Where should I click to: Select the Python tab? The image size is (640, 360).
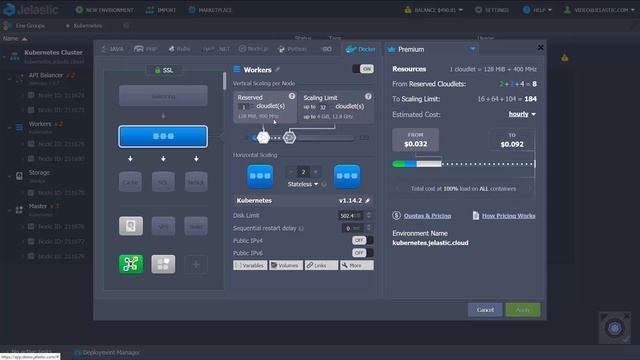(x=292, y=49)
